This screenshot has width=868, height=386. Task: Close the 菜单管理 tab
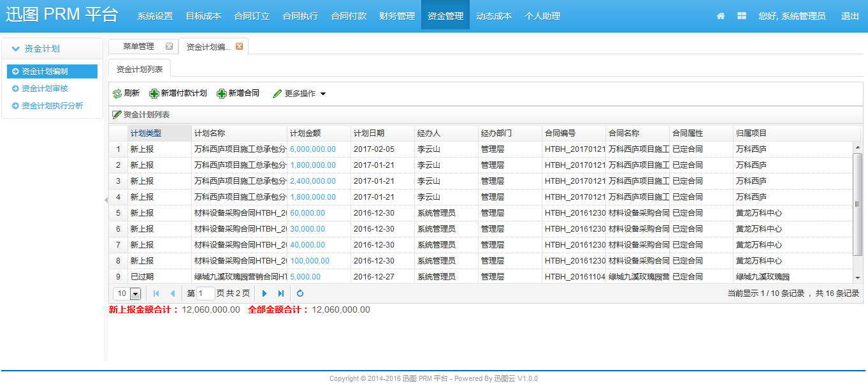click(x=169, y=46)
